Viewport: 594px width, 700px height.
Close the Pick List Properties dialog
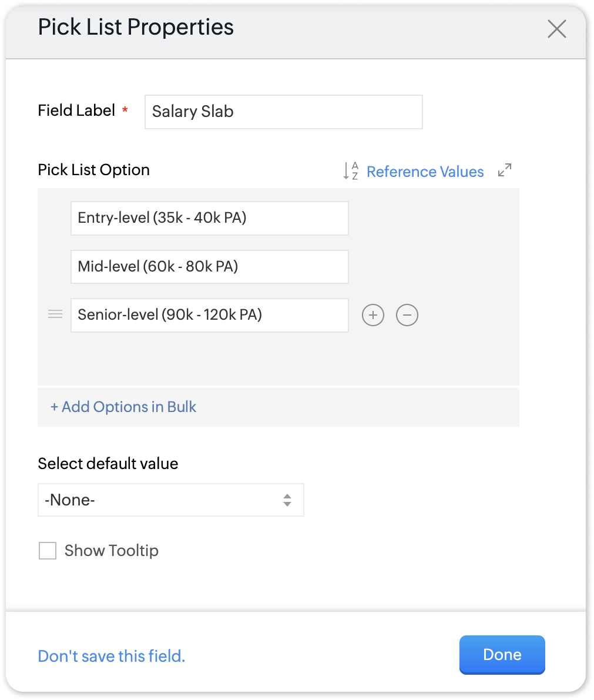coord(556,29)
